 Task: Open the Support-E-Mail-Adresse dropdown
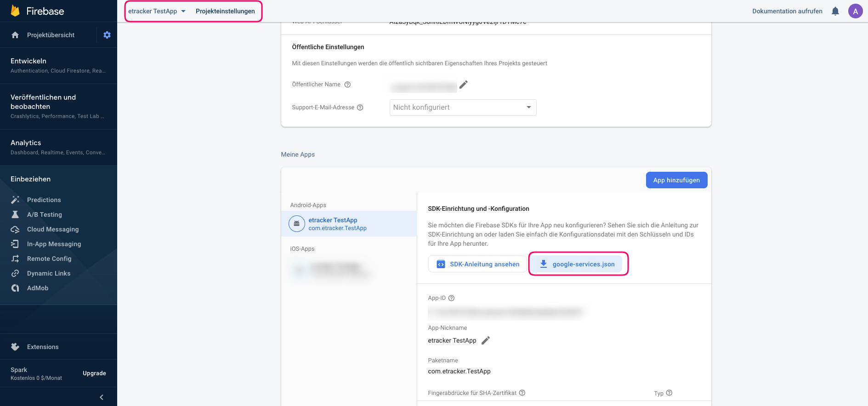463,107
